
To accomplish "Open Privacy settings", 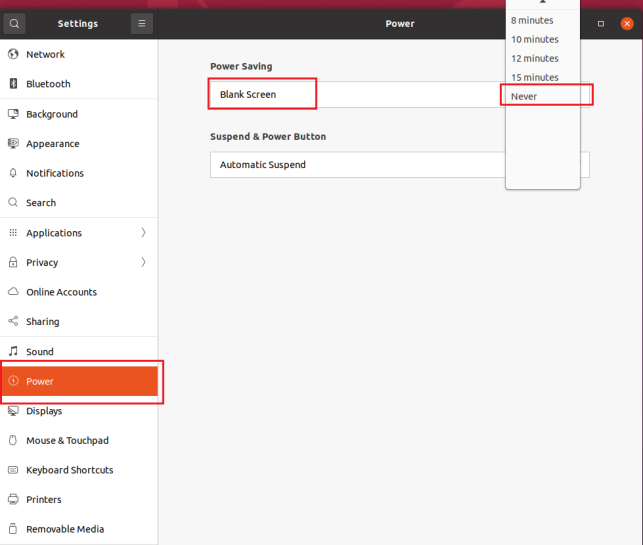I will pos(79,262).
